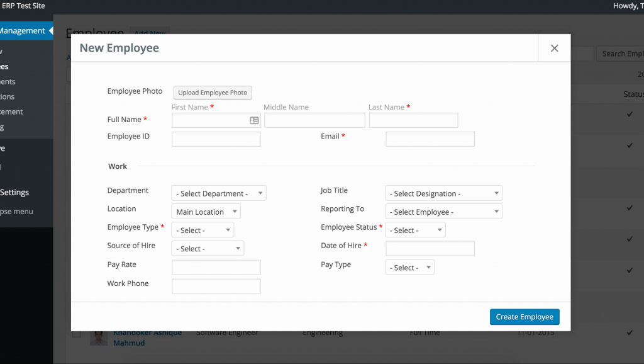
Task: Close the New Employee dialog
Action: [554, 48]
